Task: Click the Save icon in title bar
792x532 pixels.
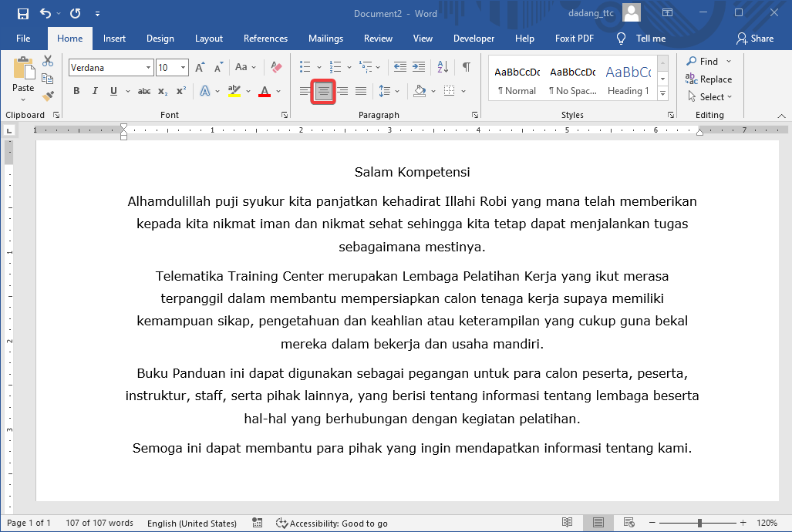Action: (x=22, y=13)
